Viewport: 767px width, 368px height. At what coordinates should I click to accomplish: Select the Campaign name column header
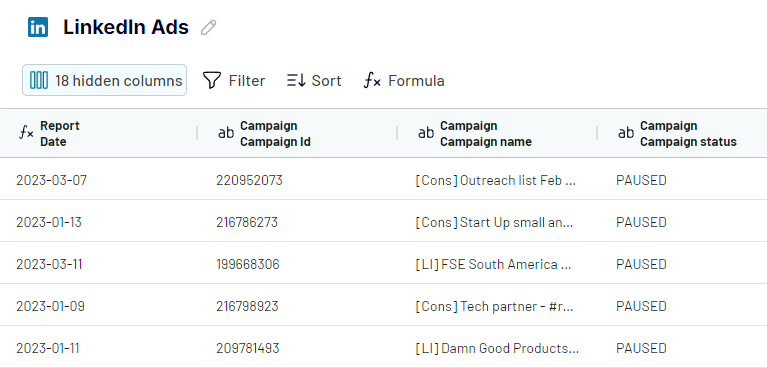point(497,133)
